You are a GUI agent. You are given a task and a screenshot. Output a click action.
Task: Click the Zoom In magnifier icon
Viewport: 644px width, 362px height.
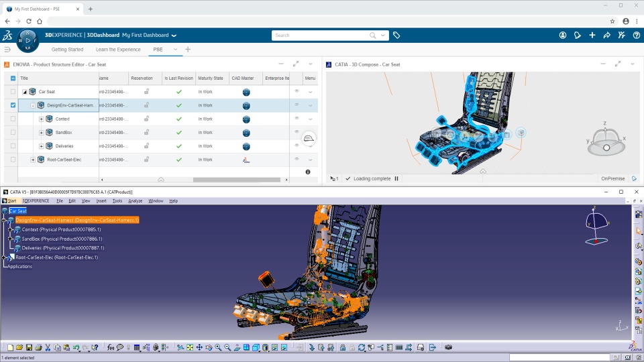(x=218, y=348)
